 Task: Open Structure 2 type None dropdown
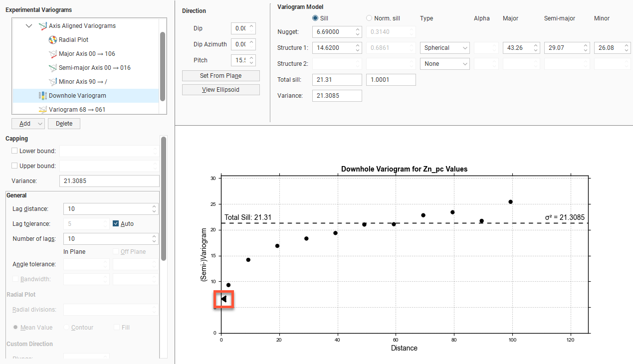444,64
